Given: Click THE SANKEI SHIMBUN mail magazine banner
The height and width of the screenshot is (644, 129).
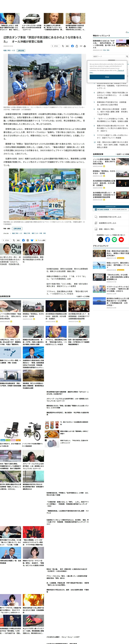Looking at the screenshot, I should pos(111,208).
